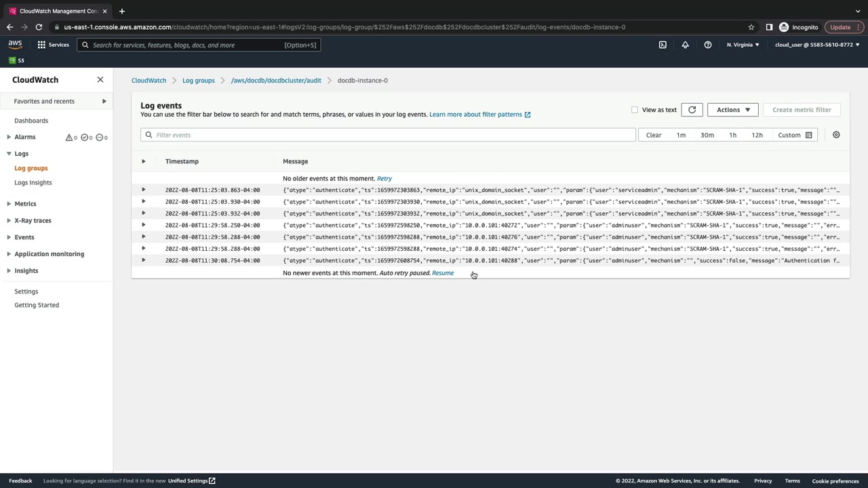Click the alarms in-alarm count icon
Image resolution: width=868 pixels, height=488 pixels.
pyautogui.click(x=71, y=137)
